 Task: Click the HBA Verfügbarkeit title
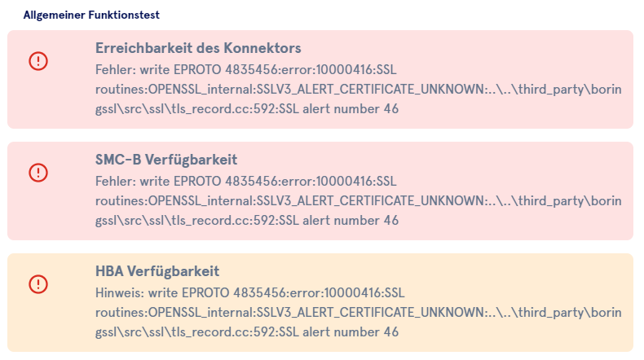click(157, 270)
